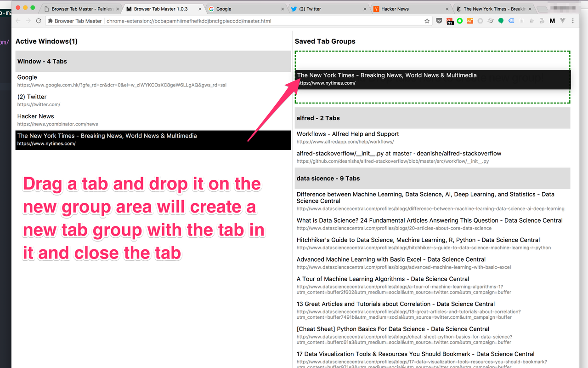
Task: Click the 'data sicence - 9 Tabs' group header
Action: (432, 178)
